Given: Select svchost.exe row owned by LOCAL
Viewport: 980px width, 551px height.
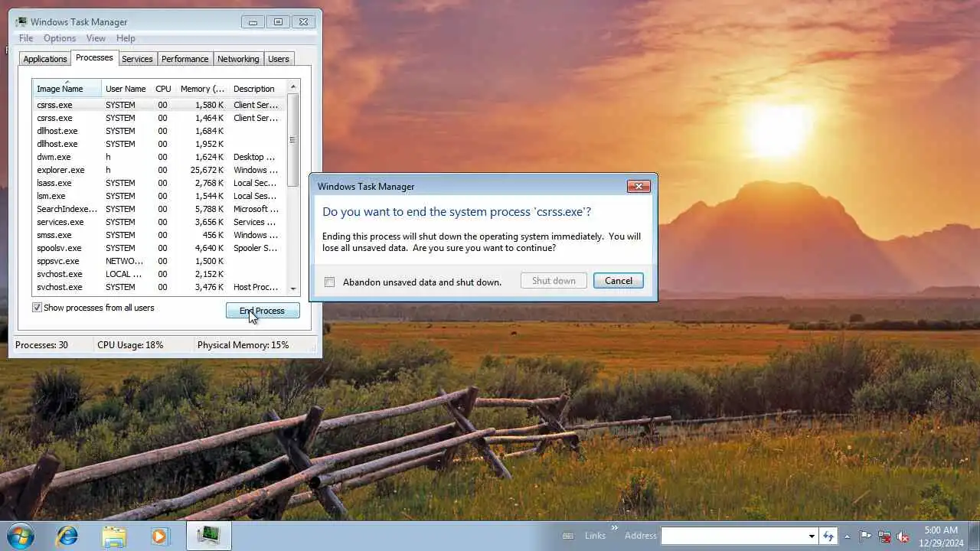Looking at the screenshot, I should 159,274.
